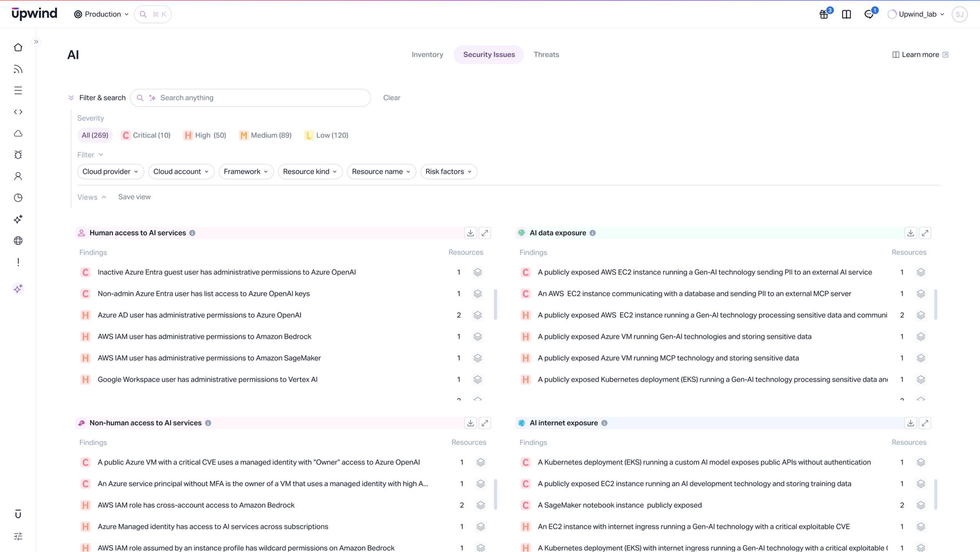Open the exclamation mark sidebar icon
This screenshot has width=980, height=552.
[18, 262]
